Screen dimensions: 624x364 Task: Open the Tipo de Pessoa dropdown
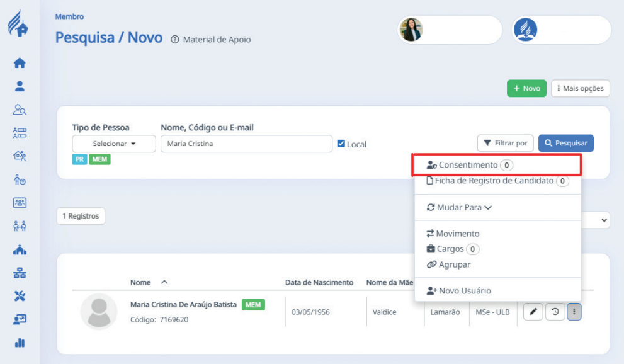[x=113, y=144]
